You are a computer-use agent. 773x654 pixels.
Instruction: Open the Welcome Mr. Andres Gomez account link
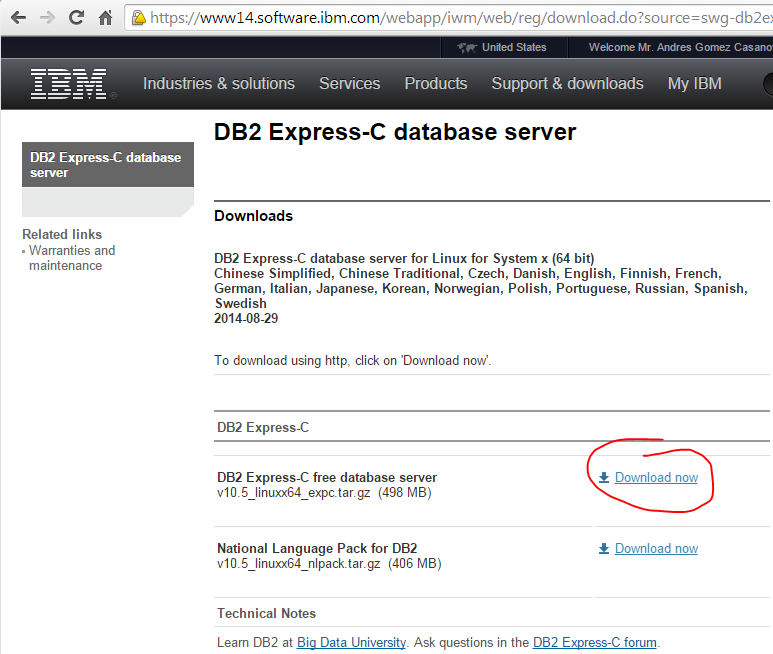click(x=680, y=47)
